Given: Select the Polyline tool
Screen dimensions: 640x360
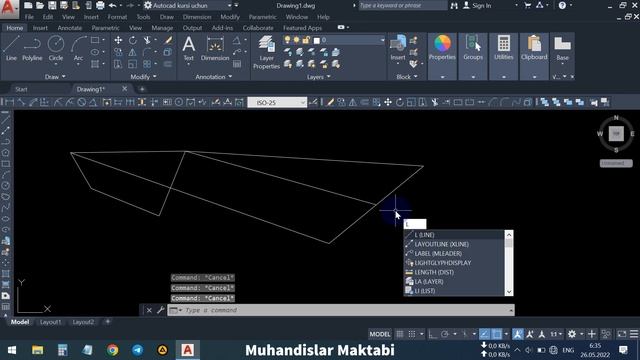Looking at the screenshot, I should 32,49.
